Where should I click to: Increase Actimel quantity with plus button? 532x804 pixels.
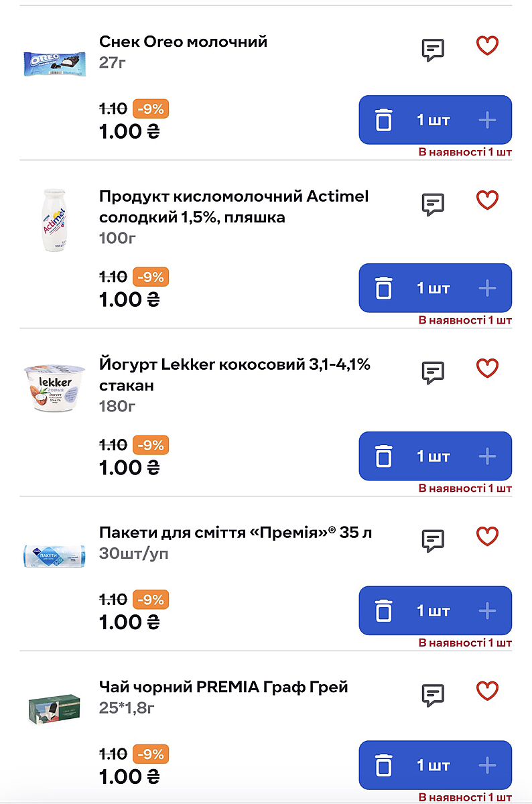[487, 289]
